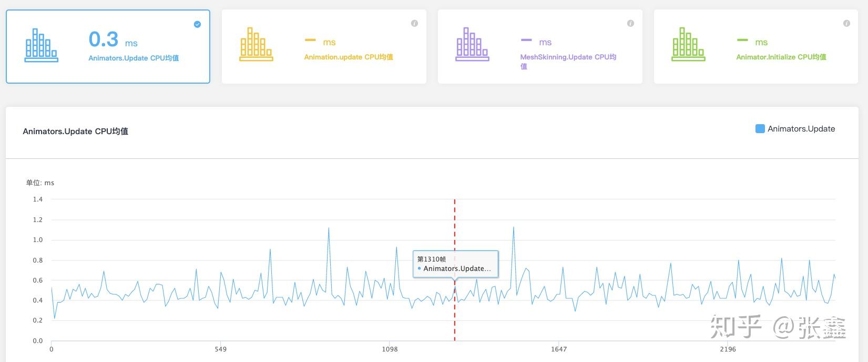Viewport: 868px width, 362px height.
Task: Select the MeshSkinning.Update CPU均值 card
Action: (540, 46)
